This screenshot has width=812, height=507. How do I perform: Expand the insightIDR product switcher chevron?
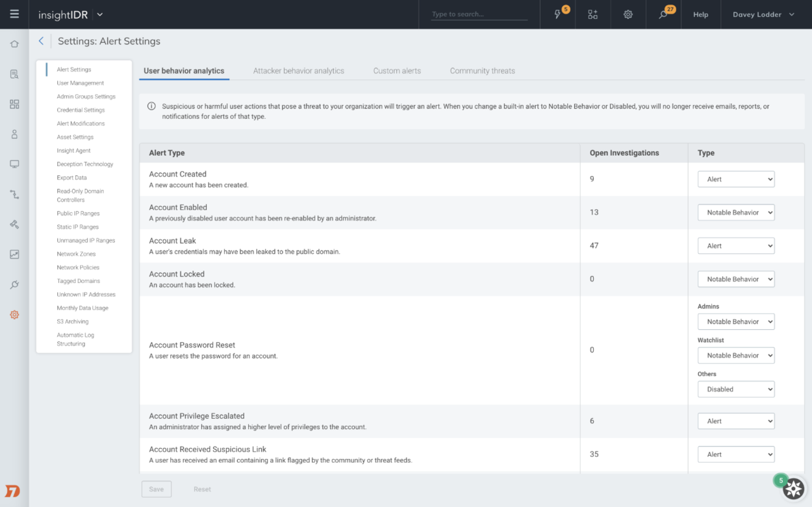[x=99, y=14]
